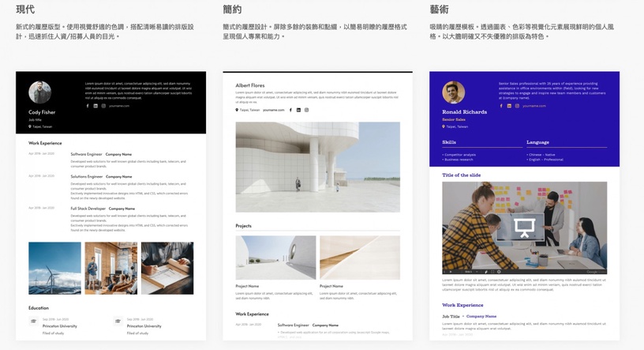Click the first Princeton University education entry
This screenshot has height=350, width=644.
(x=60, y=326)
